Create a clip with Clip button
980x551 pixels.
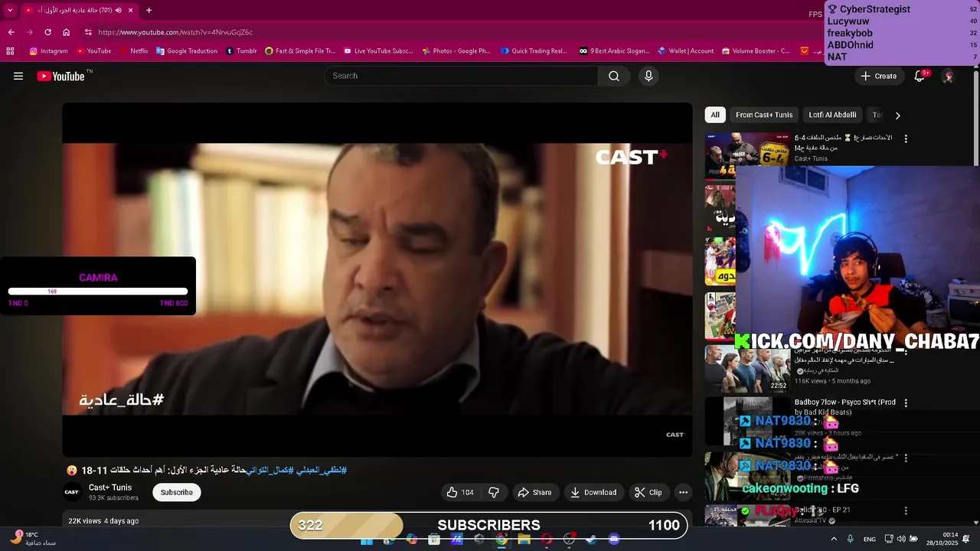coord(648,492)
